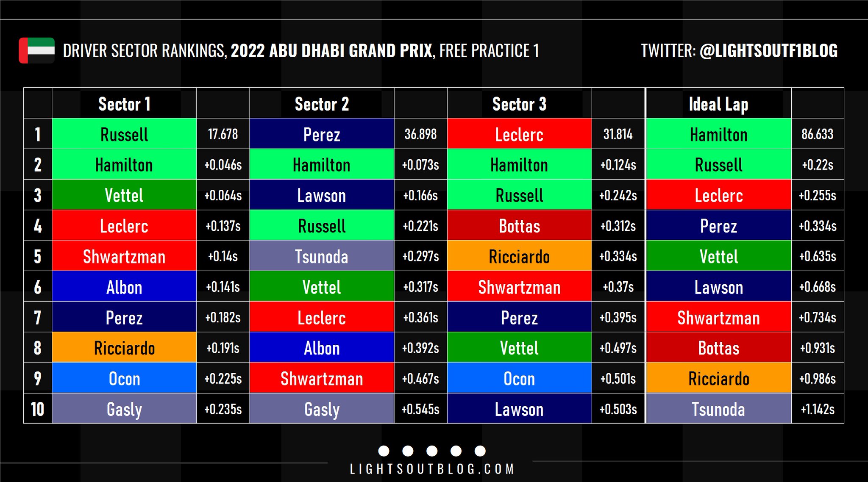
Task: Click the UAE flag icon
Action: [37, 50]
